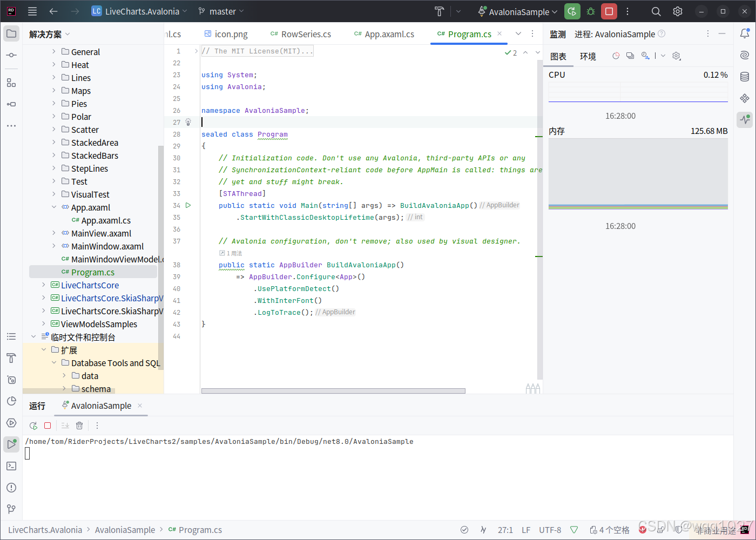Open the Run tool window in the left sidebar
Image resolution: width=756 pixels, height=540 pixels.
11,444
